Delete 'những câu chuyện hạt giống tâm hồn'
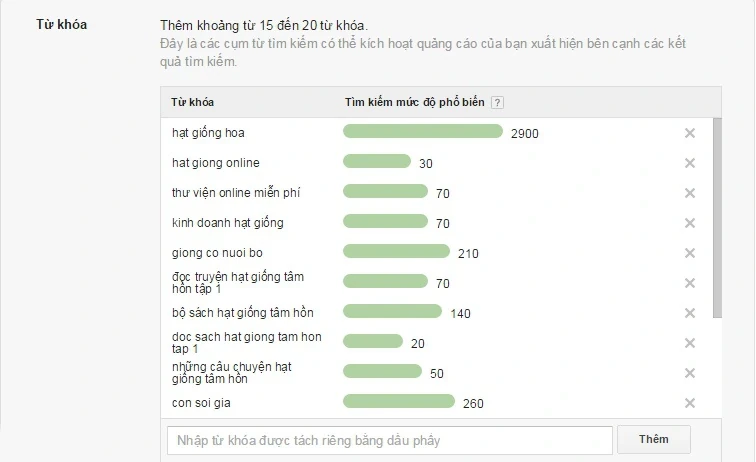This screenshot has width=756, height=462. [x=689, y=373]
